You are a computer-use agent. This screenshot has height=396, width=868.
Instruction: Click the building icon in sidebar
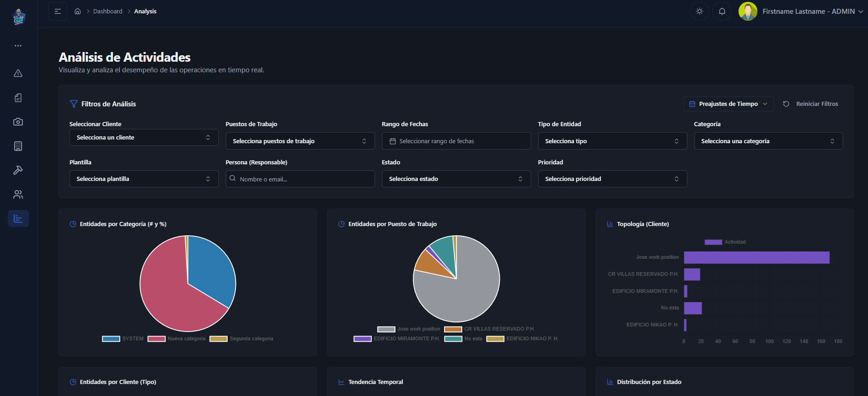point(18,146)
